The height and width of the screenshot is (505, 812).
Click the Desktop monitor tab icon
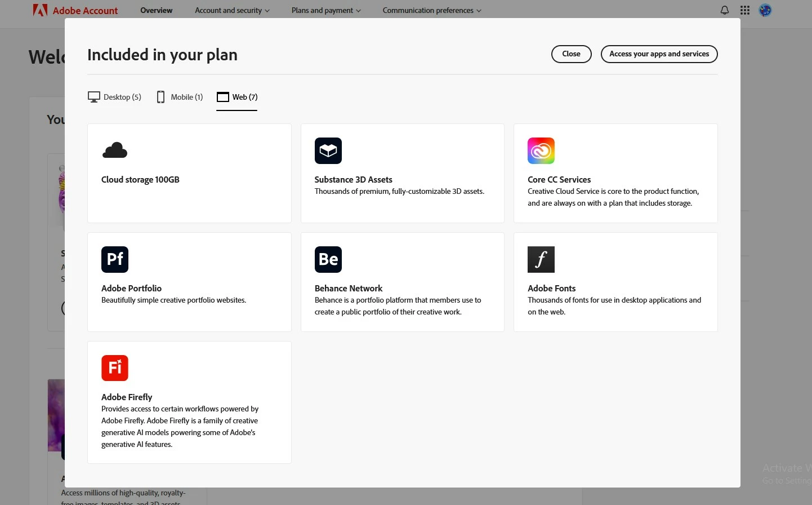94,97
